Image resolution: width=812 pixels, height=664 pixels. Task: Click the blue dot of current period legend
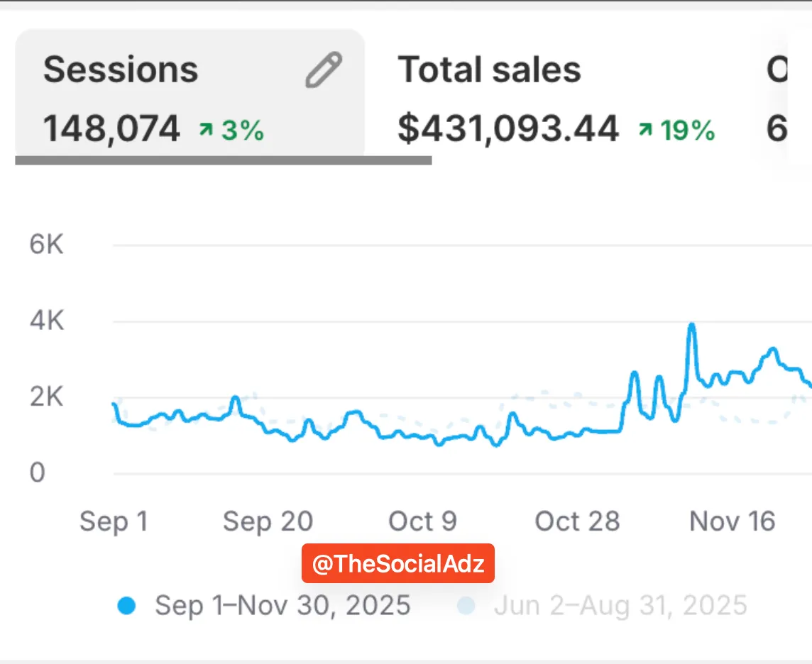pyautogui.click(x=127, y=607)
